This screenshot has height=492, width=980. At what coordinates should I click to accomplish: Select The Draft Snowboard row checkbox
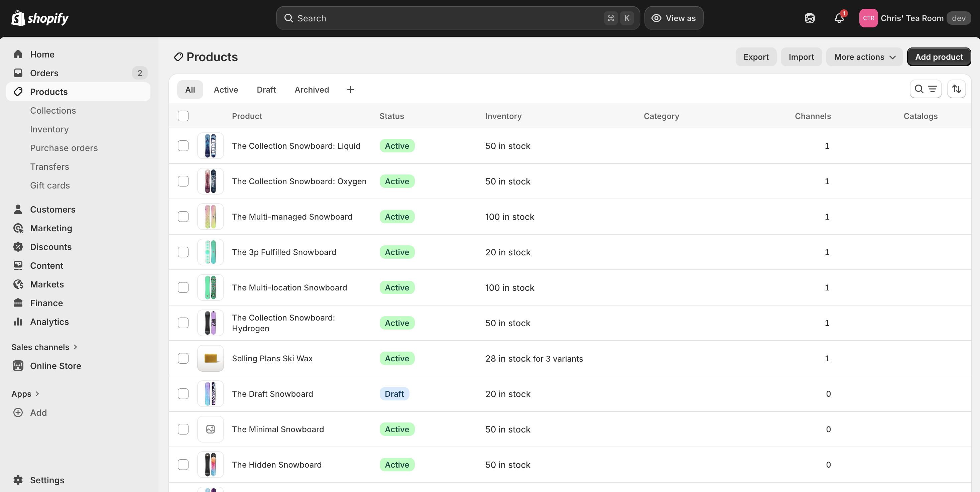[x=183, y=394]
